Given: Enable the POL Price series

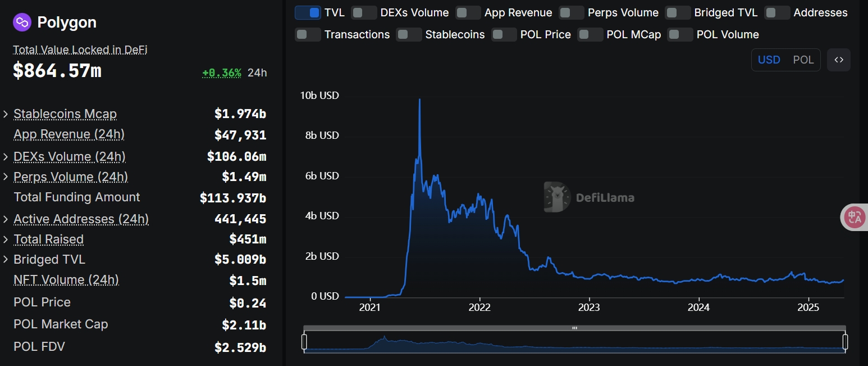Looking at the screenshot, I should coord(504,34).
